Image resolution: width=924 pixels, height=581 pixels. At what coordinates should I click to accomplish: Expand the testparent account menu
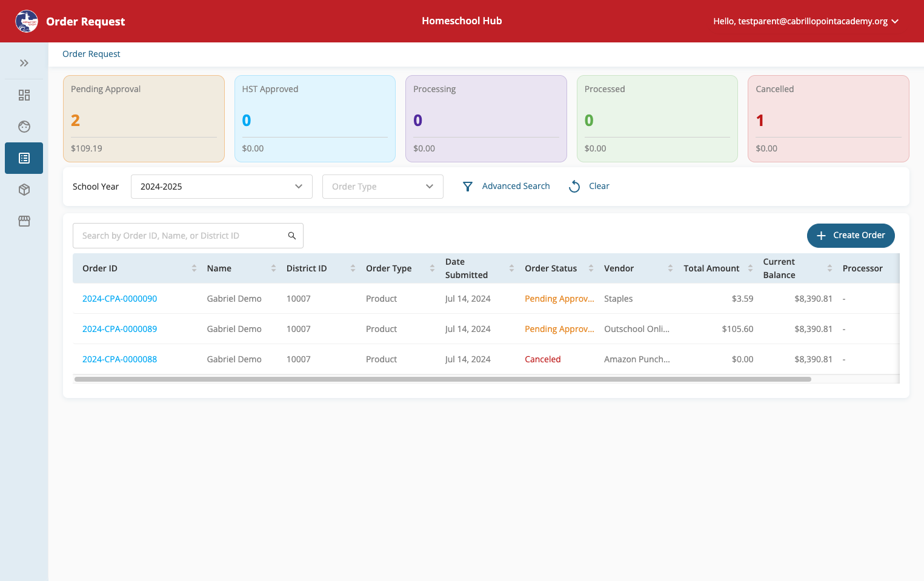pyautogui.click(x=806, y=21)
